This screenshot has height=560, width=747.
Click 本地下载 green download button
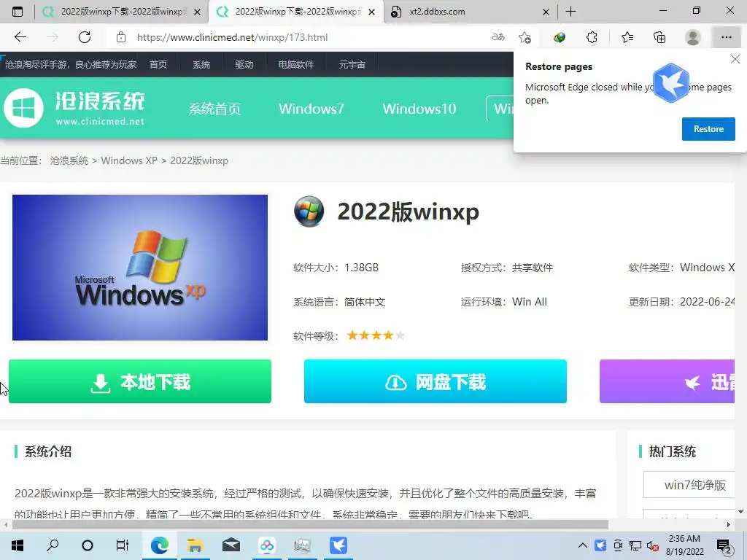(x=140, y=381)
